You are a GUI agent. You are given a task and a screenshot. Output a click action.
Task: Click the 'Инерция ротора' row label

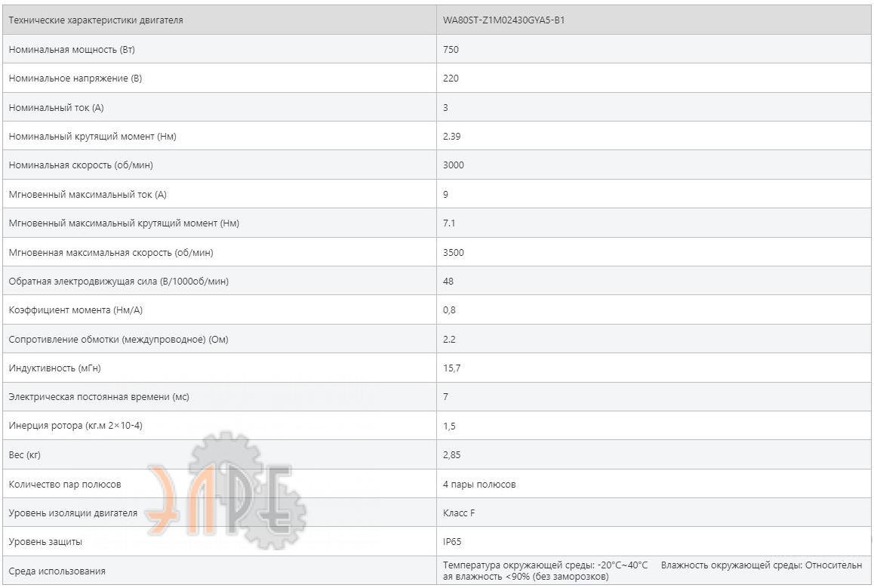(75, 426)
